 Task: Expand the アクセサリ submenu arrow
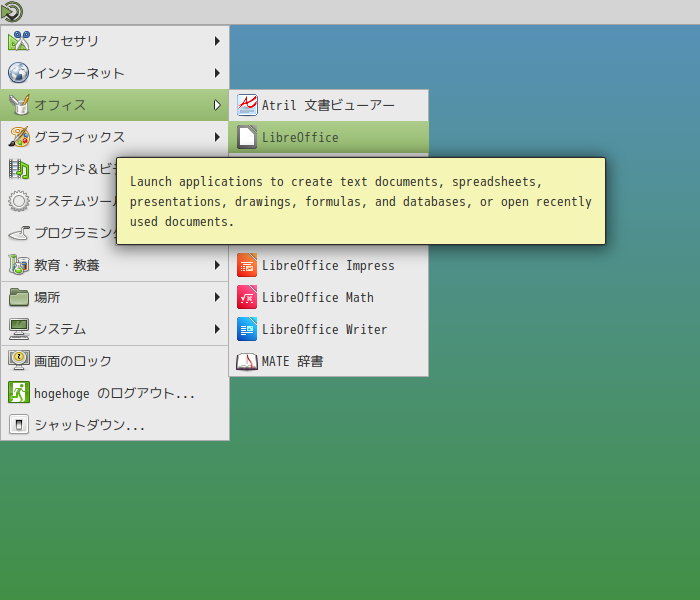click(x=217, y=41)
